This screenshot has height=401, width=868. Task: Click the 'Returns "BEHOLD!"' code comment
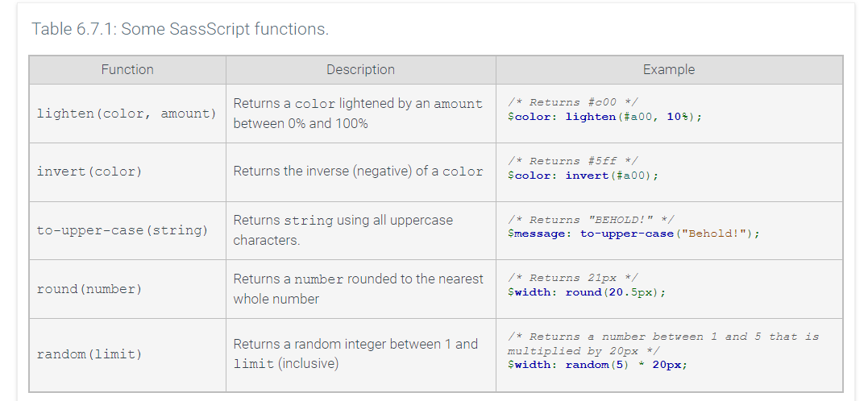coord(591,220)
